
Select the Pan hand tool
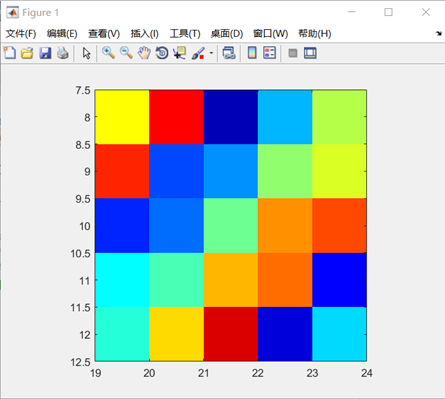click(144, 53)
